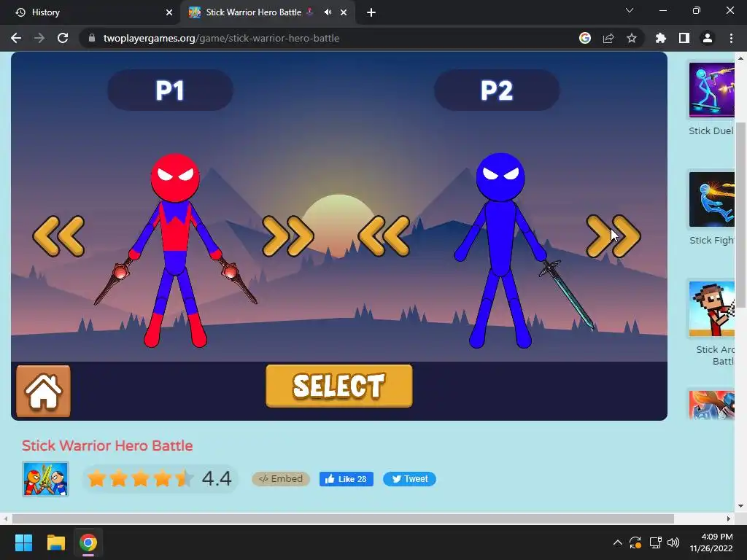Open the clock showing 4:09 PM
This screenshot has height=560, width=747.
pos(711,542)
